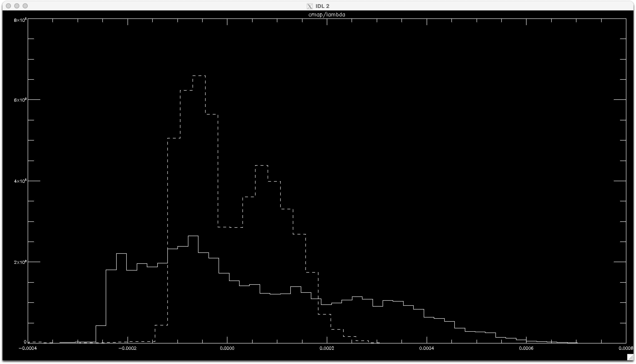Image resolution: width=636 pixels, height=364 pixels.
Task: Click the highest solid histogram bin
Action: (193, 236)
